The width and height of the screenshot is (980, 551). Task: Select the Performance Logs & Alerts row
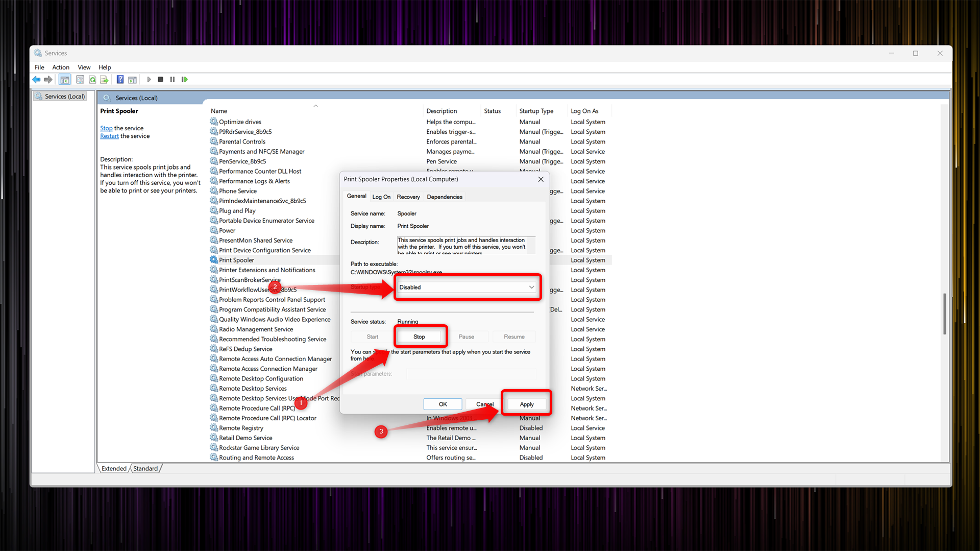(x=254, y=181)
